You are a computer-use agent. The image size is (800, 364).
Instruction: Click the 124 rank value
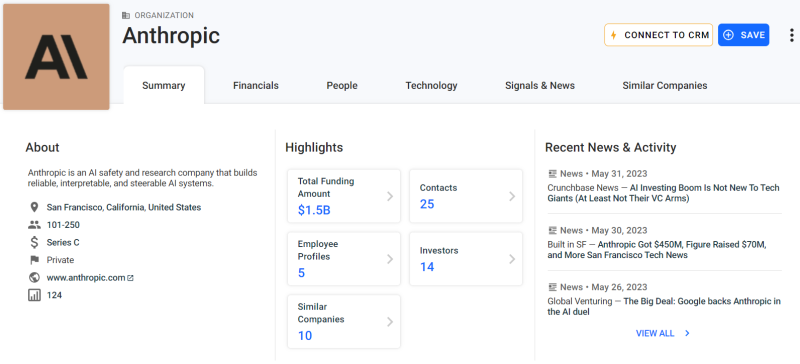point(54,295)
